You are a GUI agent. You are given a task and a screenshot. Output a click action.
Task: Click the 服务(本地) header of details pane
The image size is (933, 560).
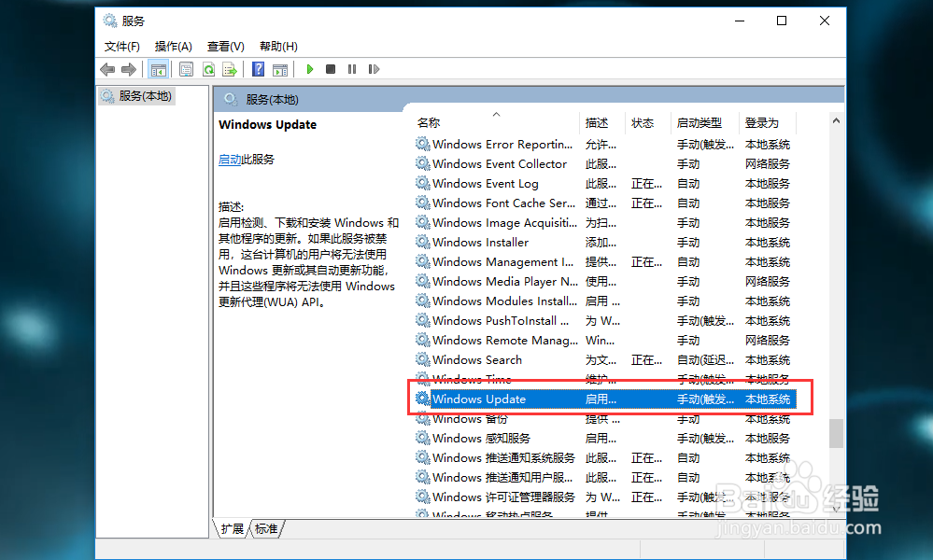pos(272,100)
